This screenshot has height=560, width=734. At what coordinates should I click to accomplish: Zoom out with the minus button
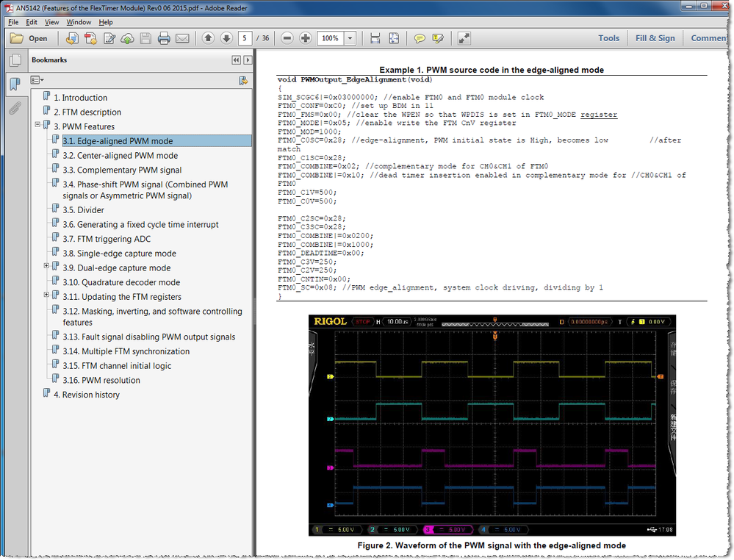[287, 38]
